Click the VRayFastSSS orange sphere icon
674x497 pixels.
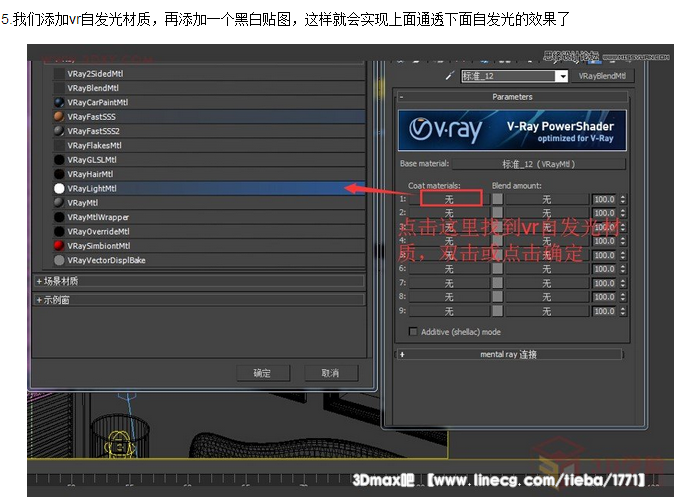coord(59,117)
